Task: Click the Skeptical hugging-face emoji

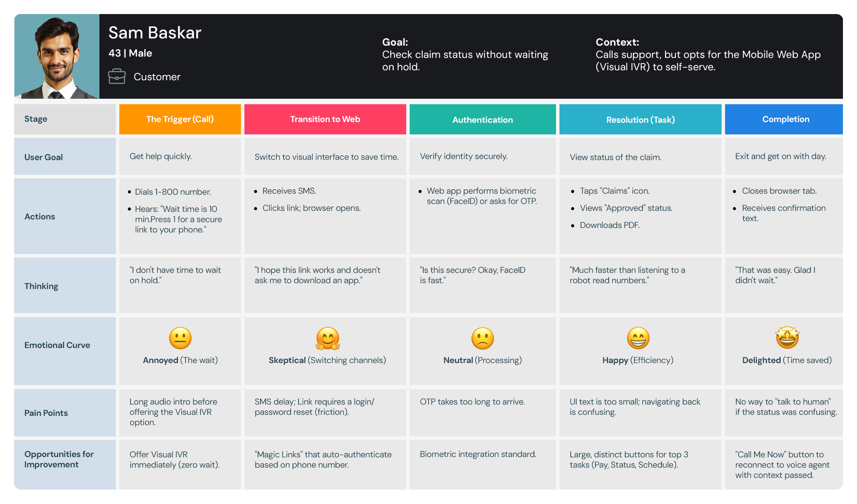Action: [x=328, y=338]
